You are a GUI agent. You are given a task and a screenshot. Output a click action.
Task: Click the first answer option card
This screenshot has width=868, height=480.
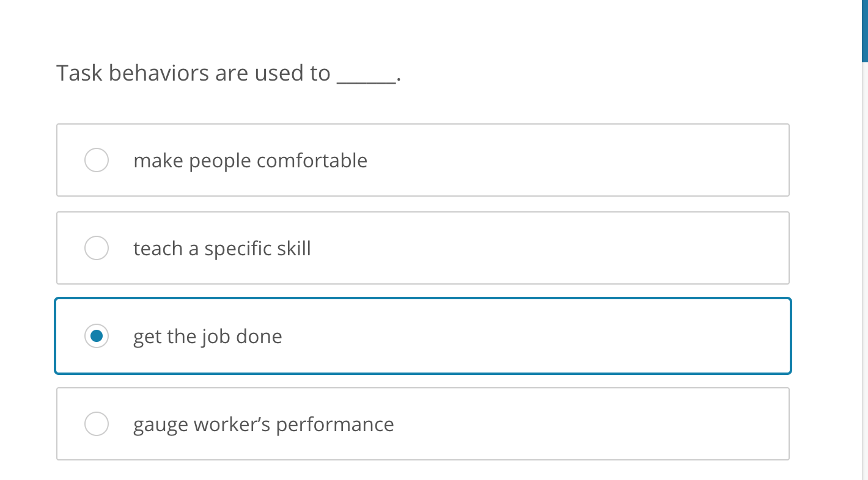click(423, 160)
